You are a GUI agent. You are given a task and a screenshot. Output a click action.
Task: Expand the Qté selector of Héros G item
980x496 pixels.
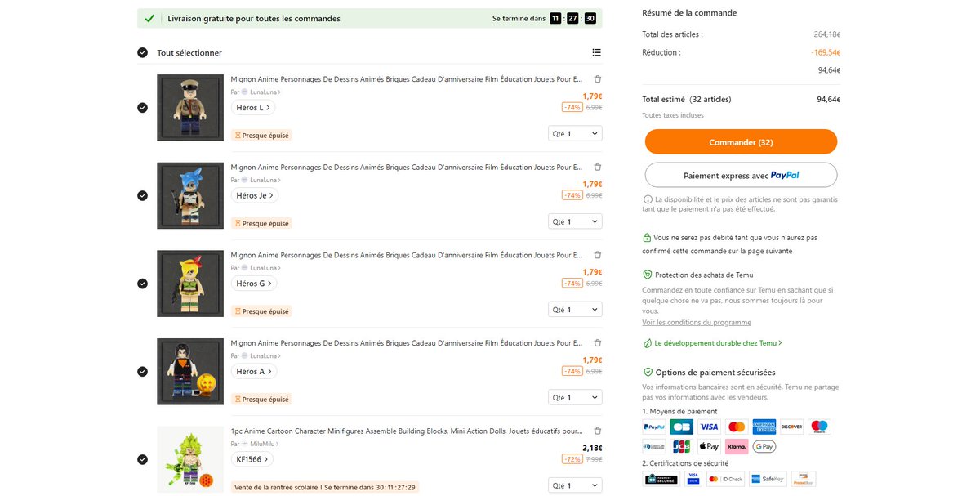[575, 310]
